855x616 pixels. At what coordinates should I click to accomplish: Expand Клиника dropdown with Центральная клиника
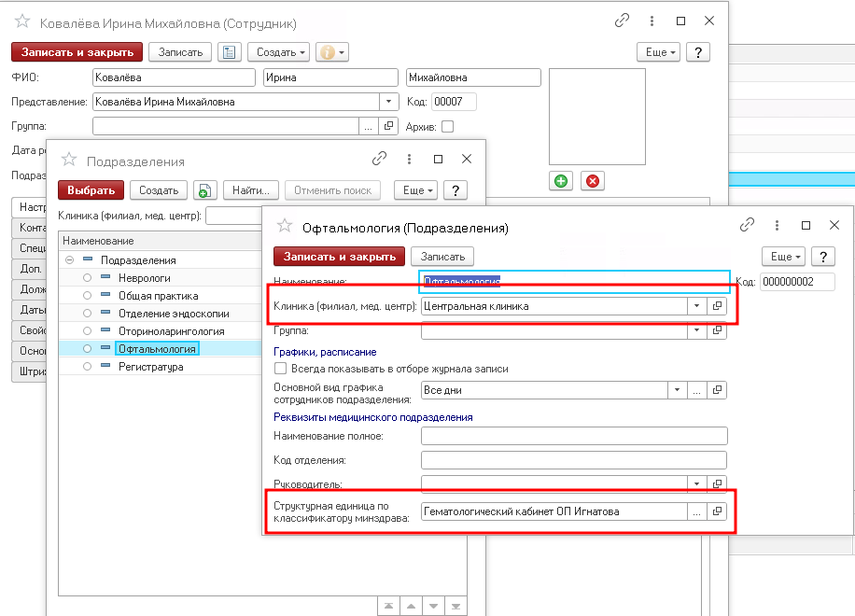696,306
